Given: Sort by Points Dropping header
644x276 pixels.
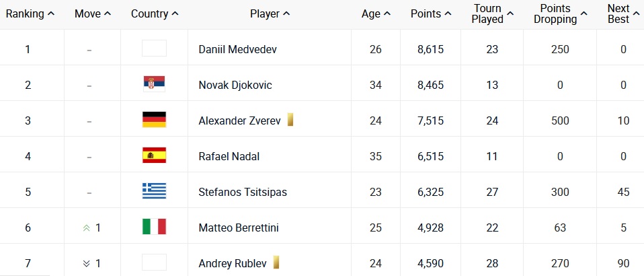Looking at the screenshot, I should [x=560, y=14].
